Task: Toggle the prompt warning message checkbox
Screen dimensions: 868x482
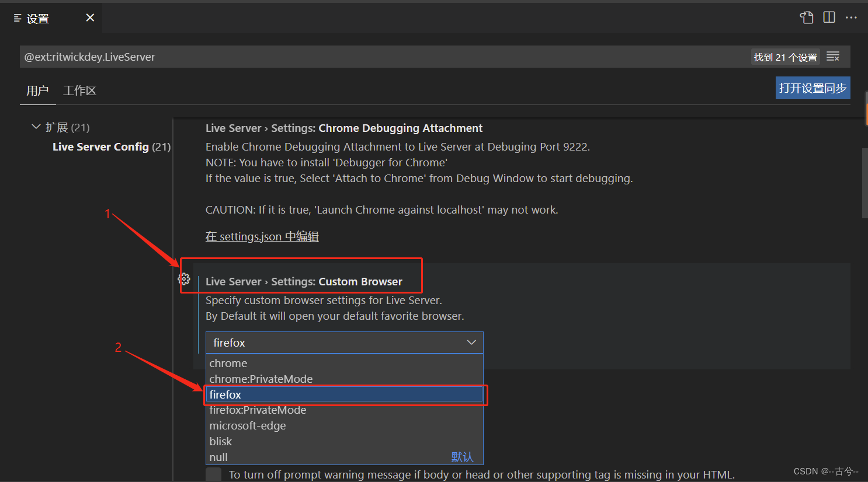Action: click(x=213, y=474)
